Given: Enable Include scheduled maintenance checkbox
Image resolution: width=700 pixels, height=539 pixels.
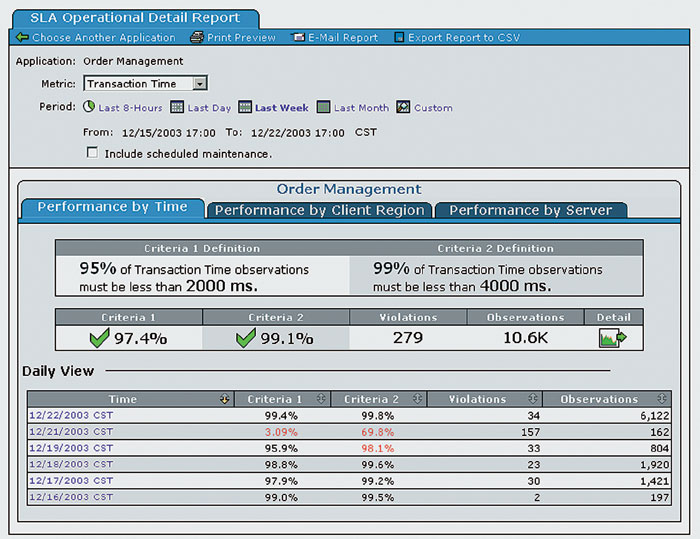Looking at the screenshot, I should click(x=93, y=153).
